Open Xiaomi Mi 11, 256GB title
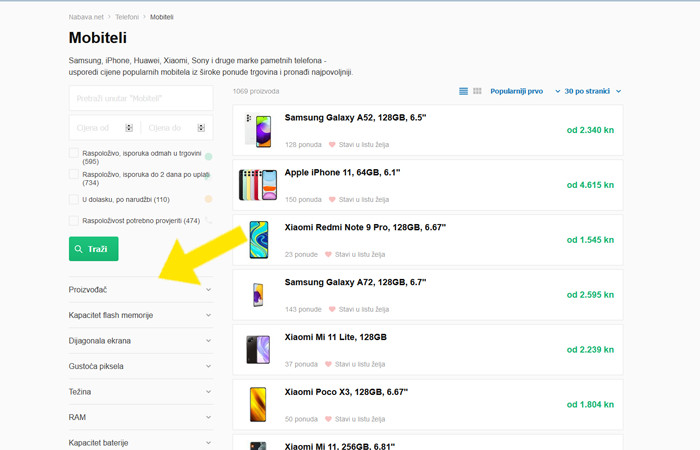 pyautogui.click(x=340, y=446)
